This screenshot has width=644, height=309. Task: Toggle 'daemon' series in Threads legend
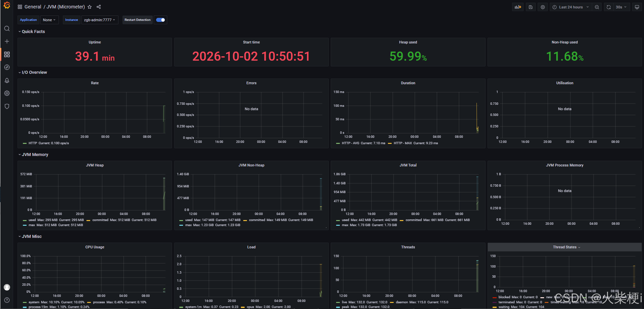(x=402, y=302)
